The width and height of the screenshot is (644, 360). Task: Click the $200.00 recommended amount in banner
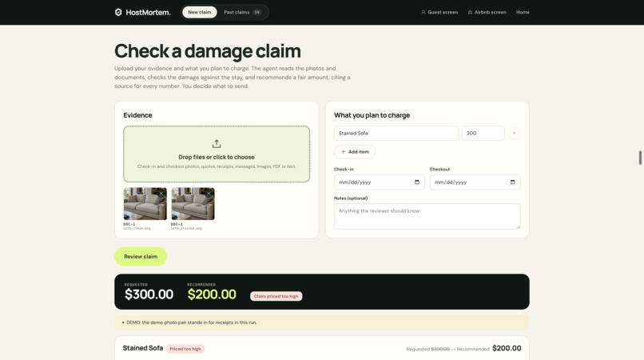[212, 294]
